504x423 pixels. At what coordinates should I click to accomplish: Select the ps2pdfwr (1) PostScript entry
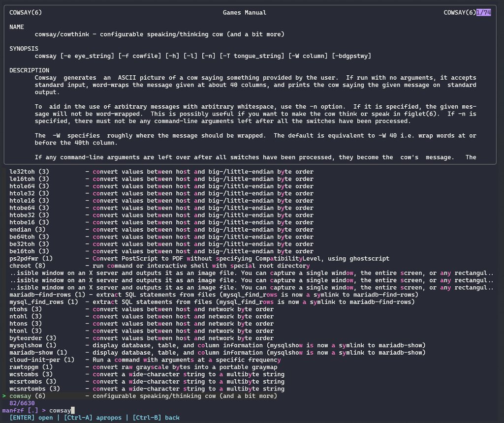tap(199, 259)
